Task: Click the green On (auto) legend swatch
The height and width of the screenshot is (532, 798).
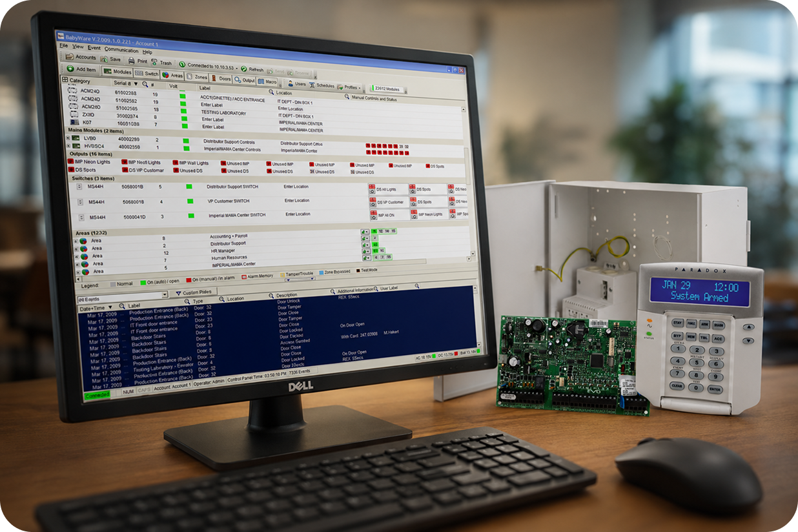Action: [143, 283]
